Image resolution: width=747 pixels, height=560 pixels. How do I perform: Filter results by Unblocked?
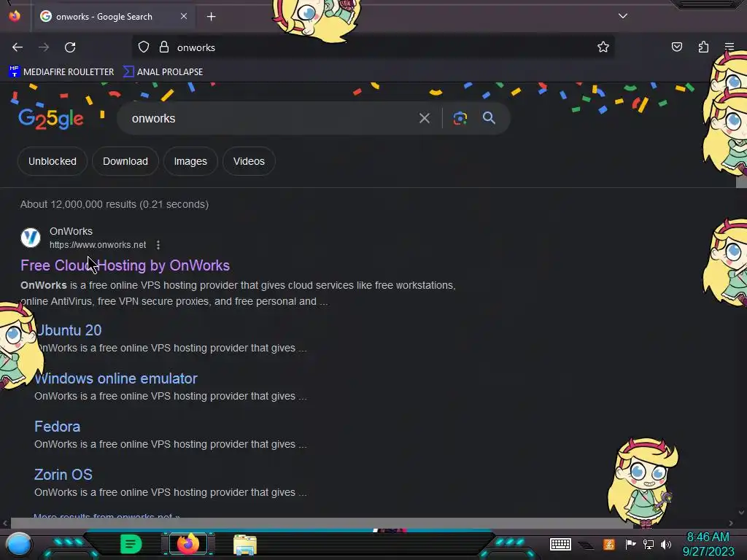point(53,161)
